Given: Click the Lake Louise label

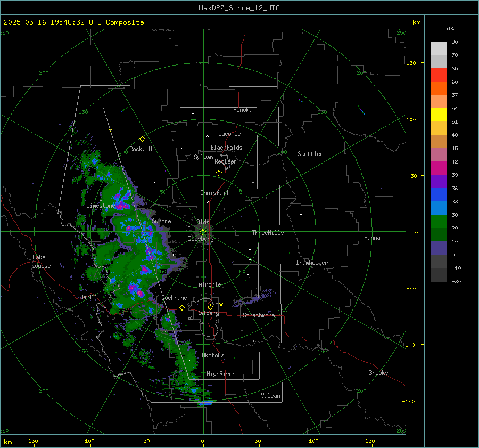Looking at the screenshot, I should pyautogui.click(x=41, y=262).
